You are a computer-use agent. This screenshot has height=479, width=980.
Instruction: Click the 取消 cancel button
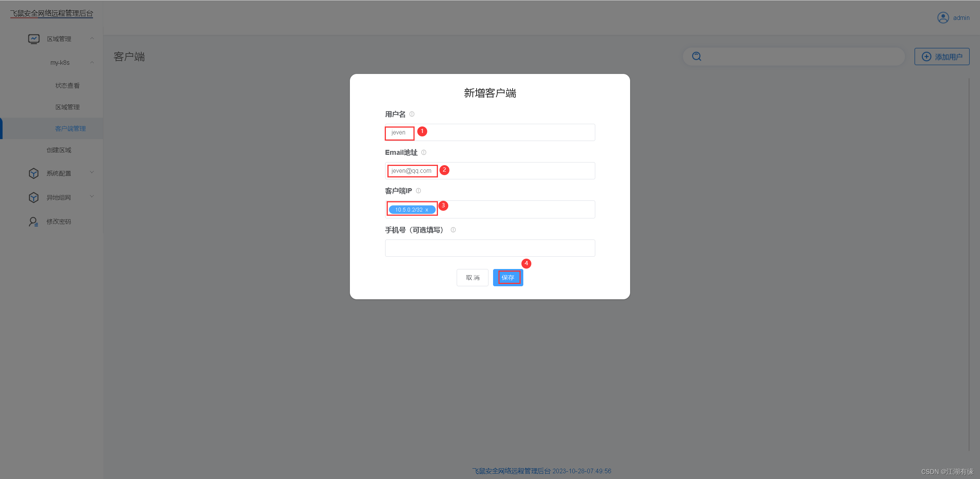point(472,277)
